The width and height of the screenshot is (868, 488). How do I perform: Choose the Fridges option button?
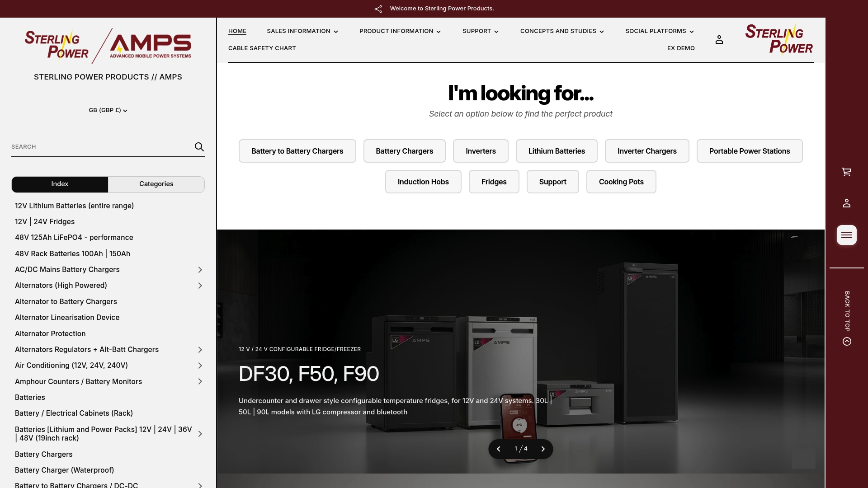pyautogui.click(x=494, y=182)
